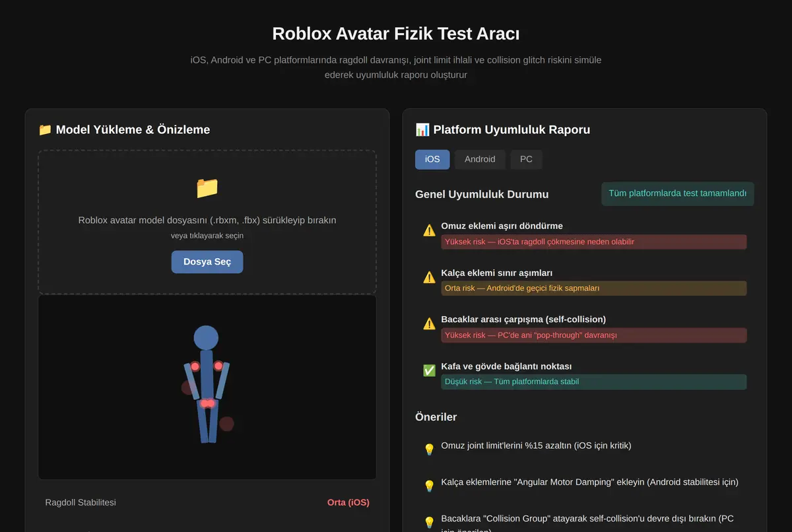Click 'Kafa ve gövde bağlantı noktası' title
Viewport: 792px width, 532px height.
pyautogui.click(x=506, y=366)
